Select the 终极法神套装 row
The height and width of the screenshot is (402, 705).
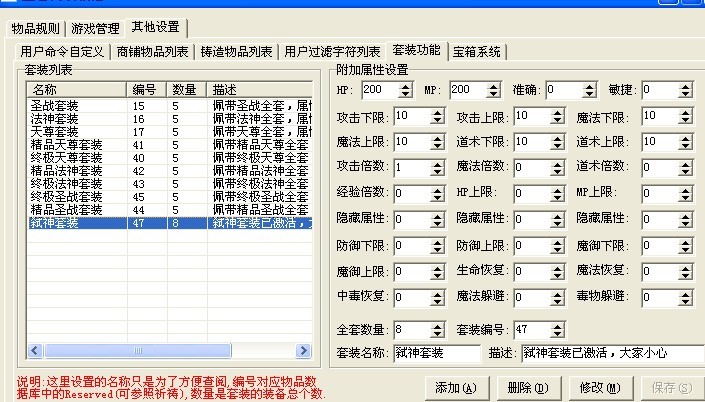point(170,184)
